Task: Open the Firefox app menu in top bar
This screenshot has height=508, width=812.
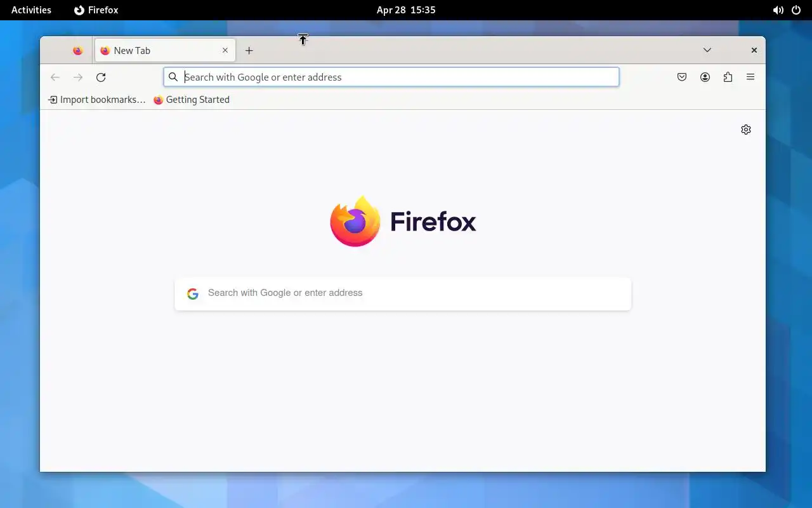Action: click(x=96, y=10)
